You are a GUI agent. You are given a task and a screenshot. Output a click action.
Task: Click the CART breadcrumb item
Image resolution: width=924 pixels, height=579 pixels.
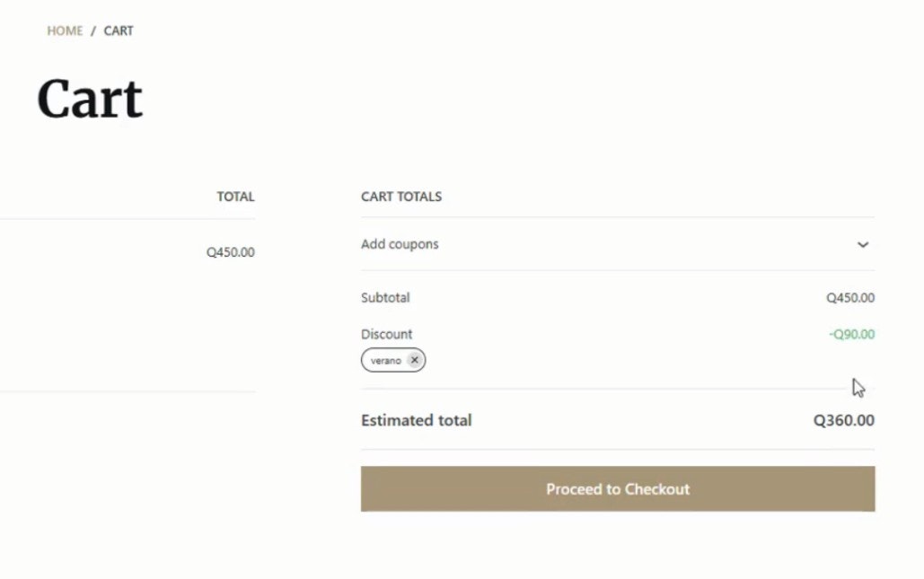(119, 31)
